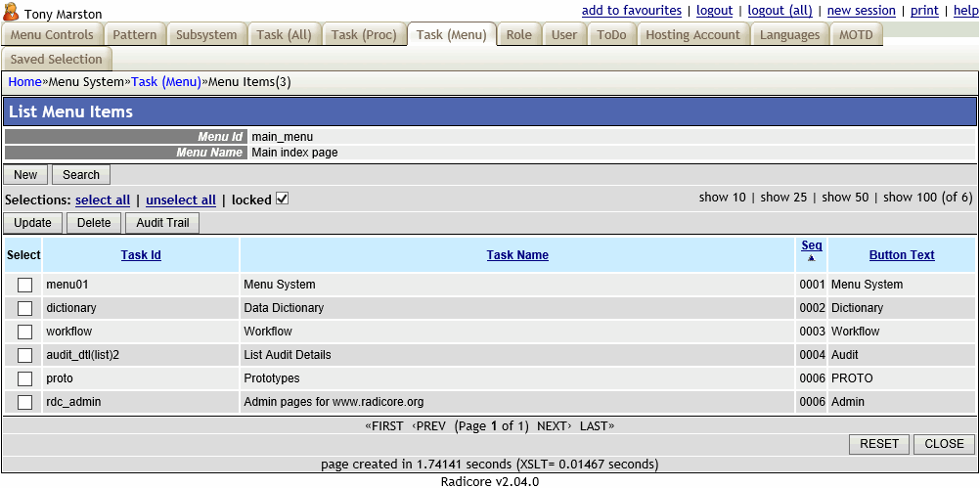Screen dimensions: 980x488
Task: Click the Delete button
Action: point(94,223)
